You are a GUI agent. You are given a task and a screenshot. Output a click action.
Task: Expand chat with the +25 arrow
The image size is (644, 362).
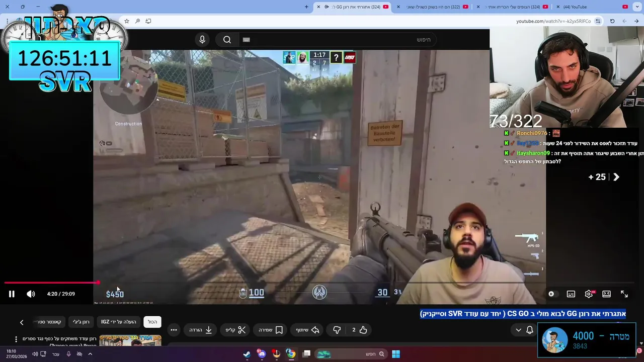[x=604, y=177]
